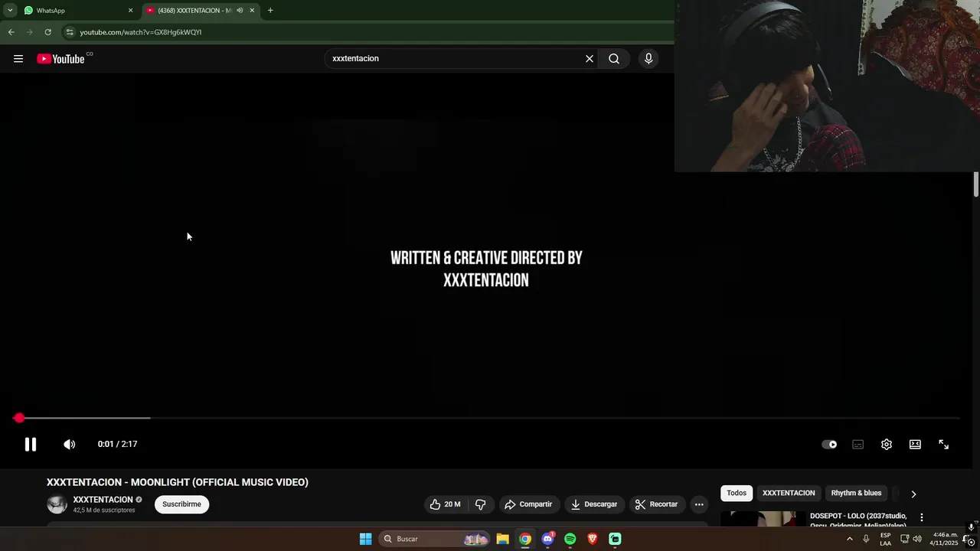Open player settings gear
980x551 pixels.
(887, 444)
